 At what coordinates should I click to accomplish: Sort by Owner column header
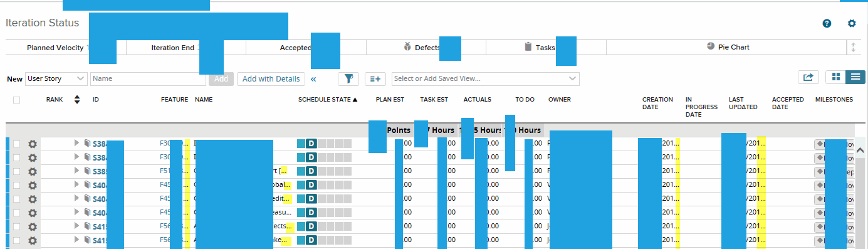pyautogui.click(x=560, y=100)
